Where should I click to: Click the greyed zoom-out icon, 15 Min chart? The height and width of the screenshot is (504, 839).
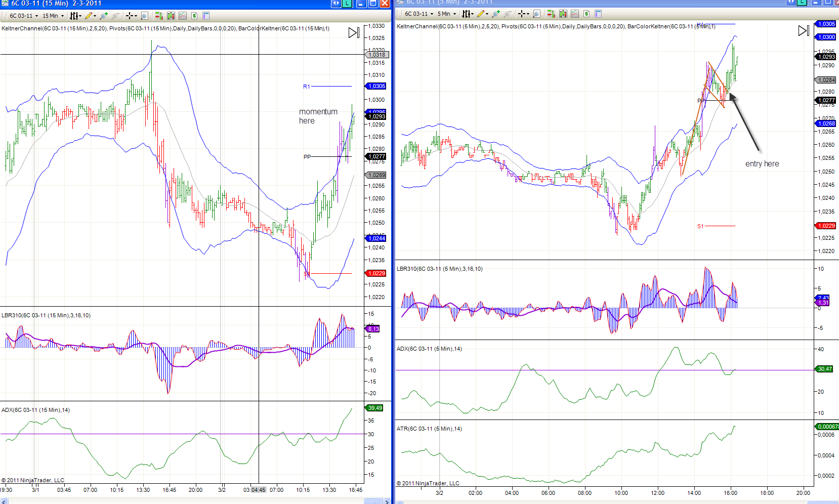point(115,16)
